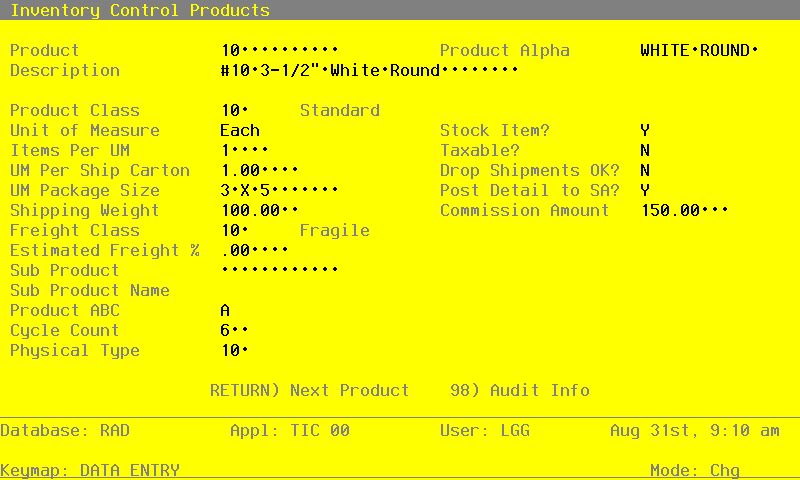
Task: Select the Unit of Measure value Each
Action: (240, 130)
